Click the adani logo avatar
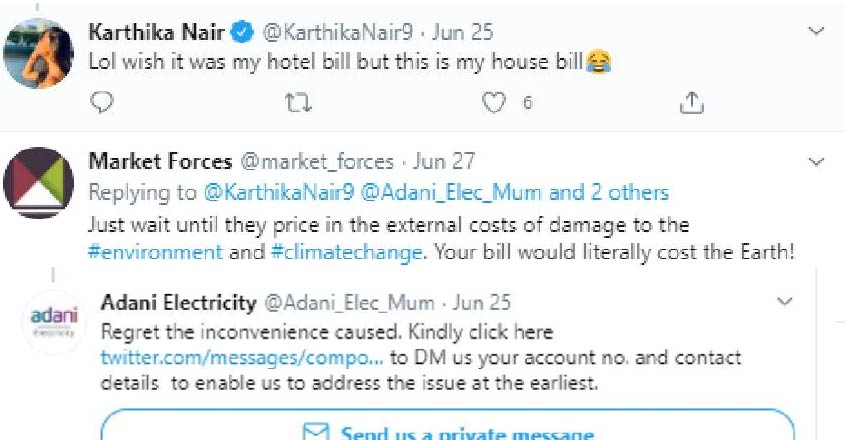Viewport: 845px width, 440px height. [x=54, y=322]
